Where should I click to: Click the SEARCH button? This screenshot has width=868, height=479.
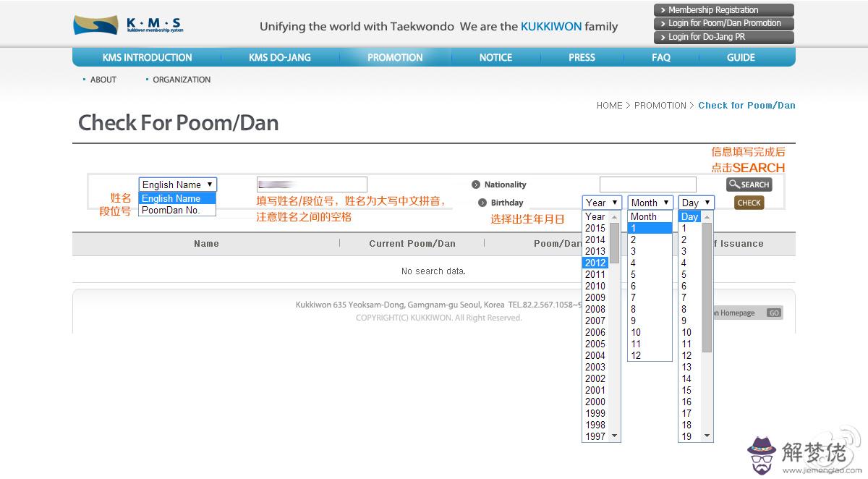(749, 185)
